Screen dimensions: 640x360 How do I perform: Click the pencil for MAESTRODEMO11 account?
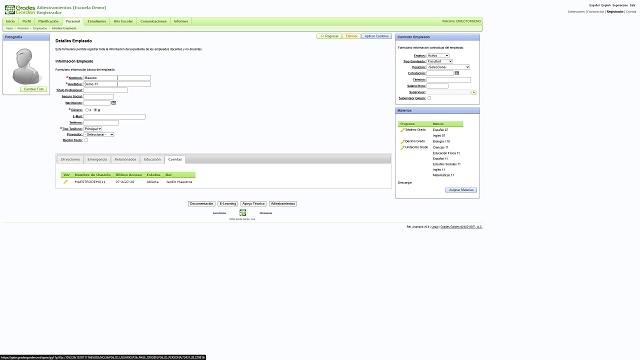coord(65,182)
